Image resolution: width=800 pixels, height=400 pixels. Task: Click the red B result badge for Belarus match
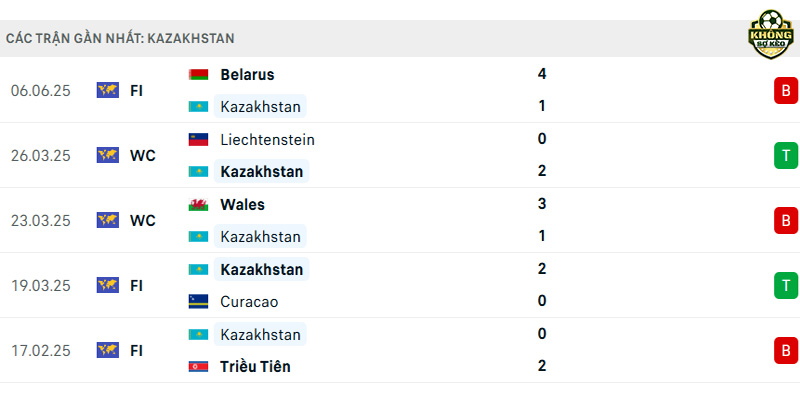click(x=786, y=91)
